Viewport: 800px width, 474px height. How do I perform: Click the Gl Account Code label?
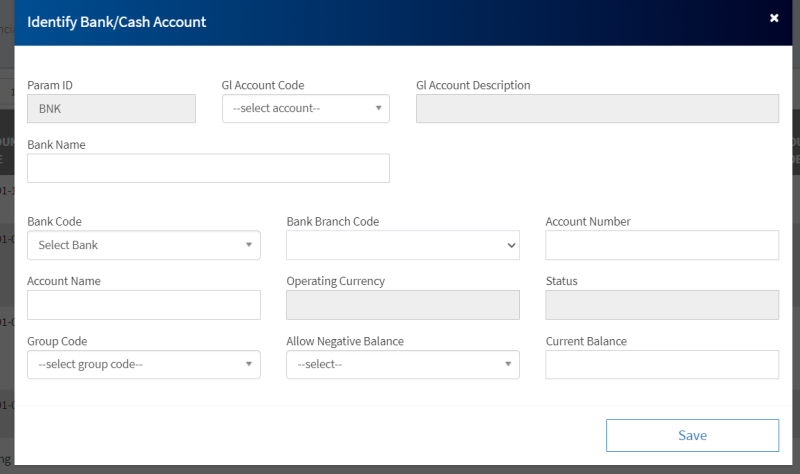pyautogui.click(x=262, y=85)
